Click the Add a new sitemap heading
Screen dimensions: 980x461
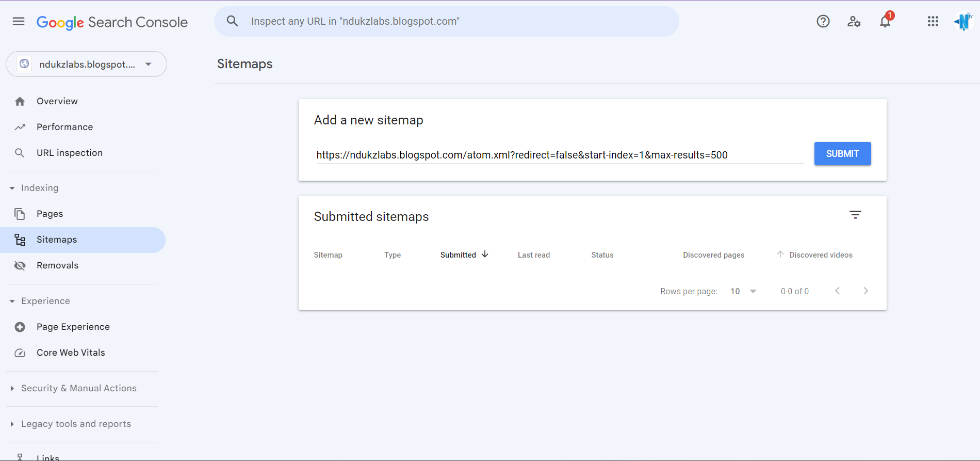pos(368,120)
